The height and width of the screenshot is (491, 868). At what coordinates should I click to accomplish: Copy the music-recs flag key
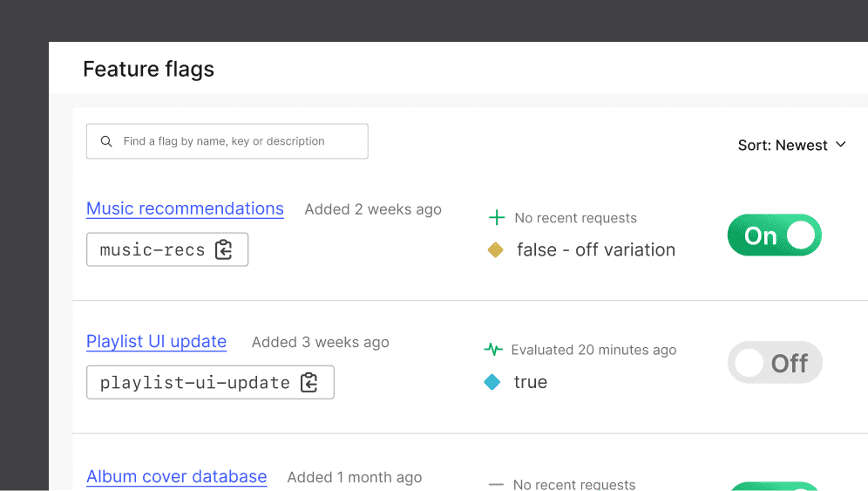[224, 250]
